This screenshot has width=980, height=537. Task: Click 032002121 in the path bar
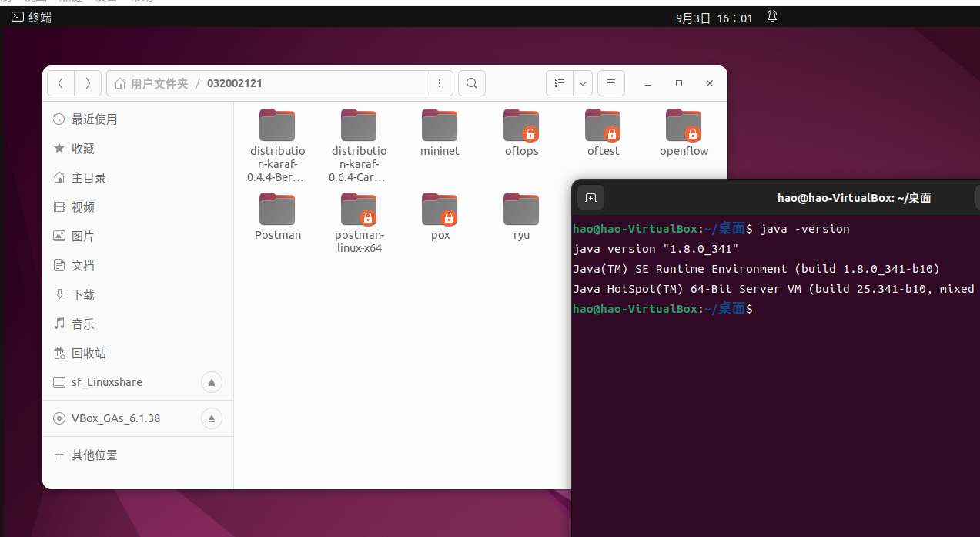(234, 83)
